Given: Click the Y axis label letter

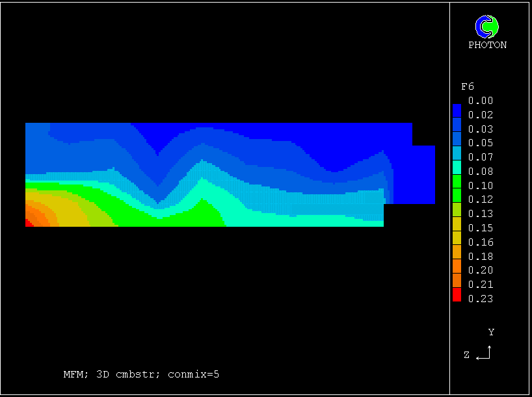Looking at the screenshot, I should (491, 333).
